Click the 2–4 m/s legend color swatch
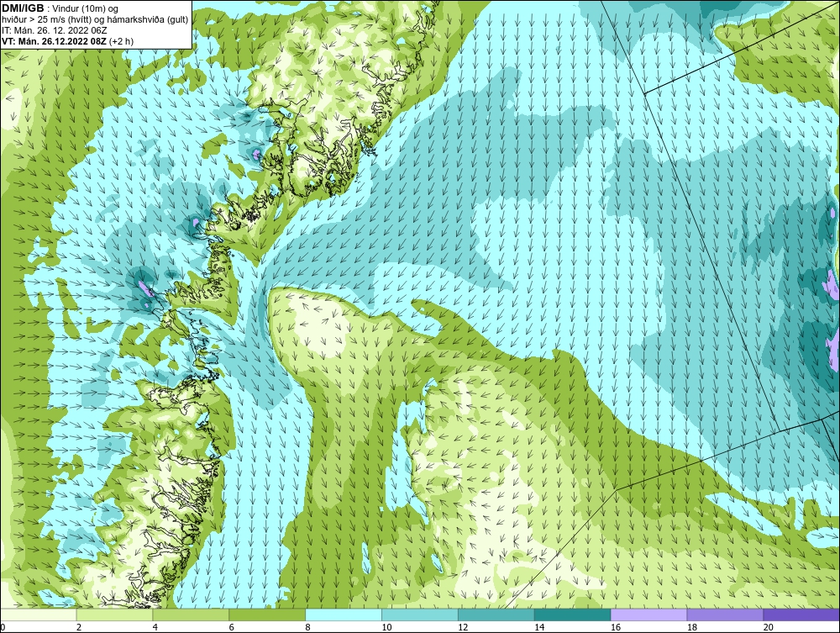The height and width of the screenshot is (633, 840). point(114,615)
